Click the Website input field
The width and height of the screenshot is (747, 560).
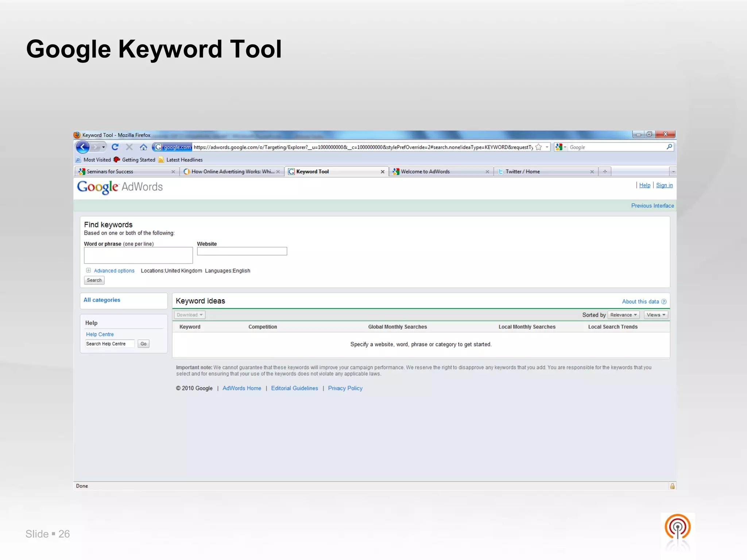tap(242, 251)
